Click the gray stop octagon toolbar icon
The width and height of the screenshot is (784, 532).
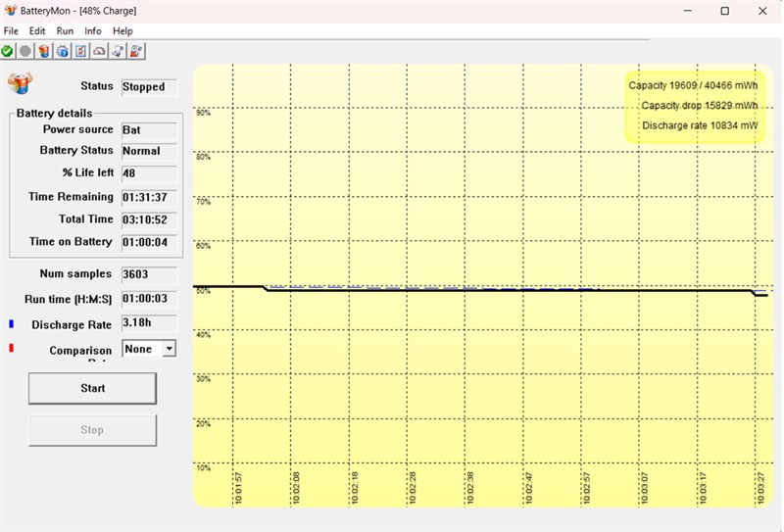(x=25, y=51)
